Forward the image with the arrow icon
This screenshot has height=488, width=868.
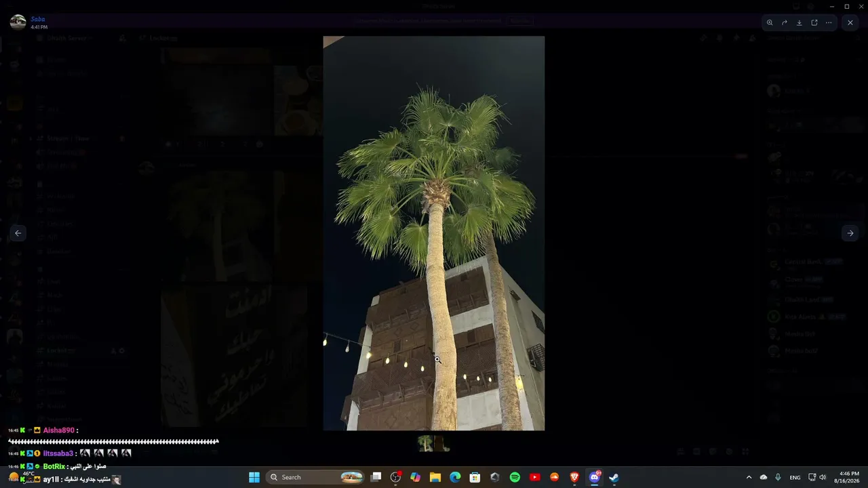[x=785, y=22]
